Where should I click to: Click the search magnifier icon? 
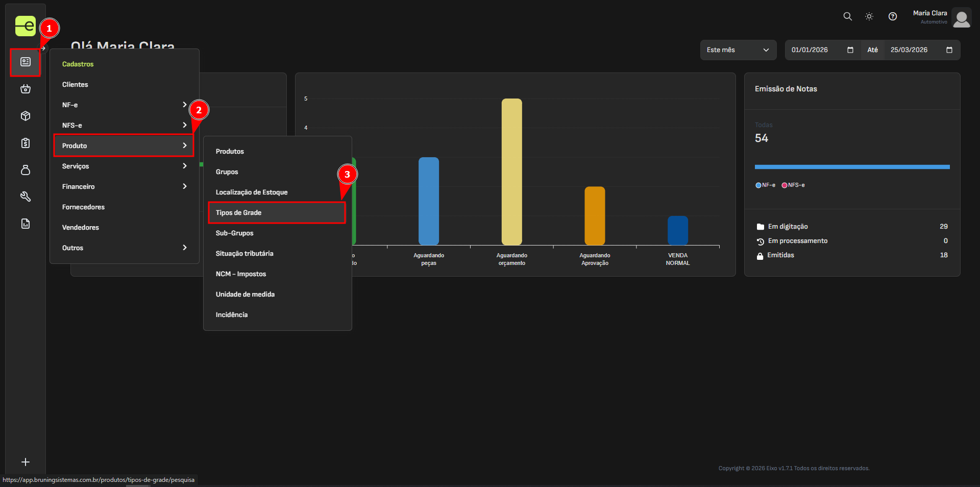pyautogui.click(x=847, y=16)
